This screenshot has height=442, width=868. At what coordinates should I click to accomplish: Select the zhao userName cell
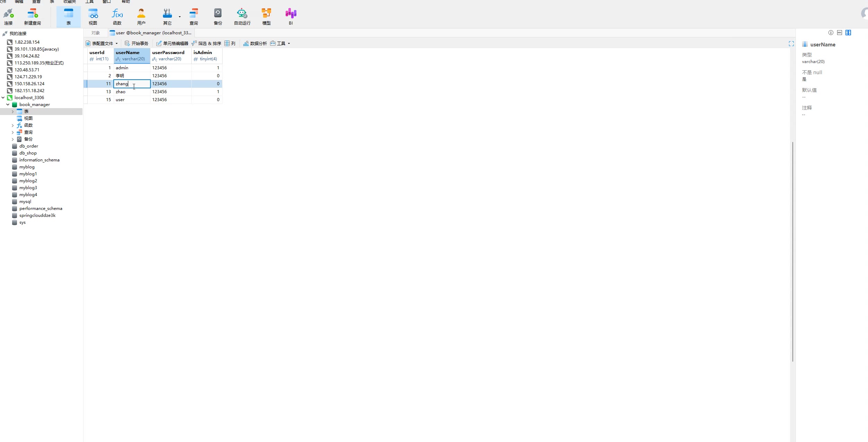pos(132,92)
